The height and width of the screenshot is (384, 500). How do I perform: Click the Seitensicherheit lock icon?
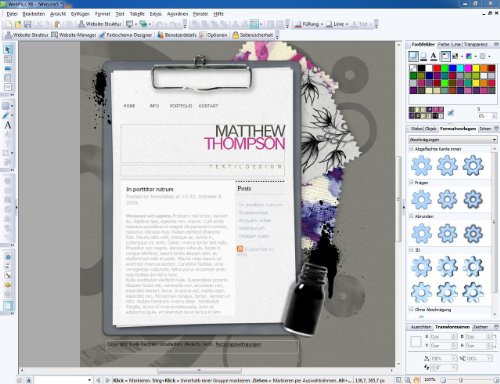point(235,35)
